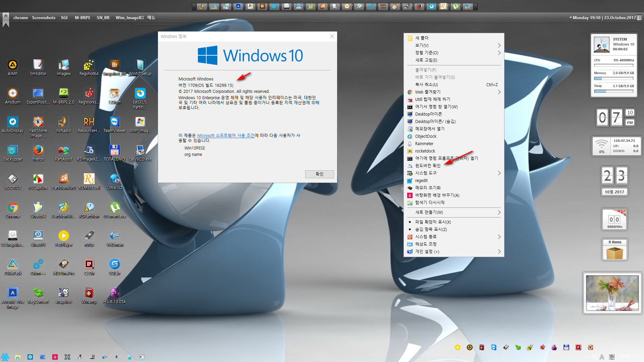This screenshot has width=644, height=362.
Task: Open Microsoft 소프트웨어 사용 조건 link
Action: pyautogui.click(x=226, y=135)
